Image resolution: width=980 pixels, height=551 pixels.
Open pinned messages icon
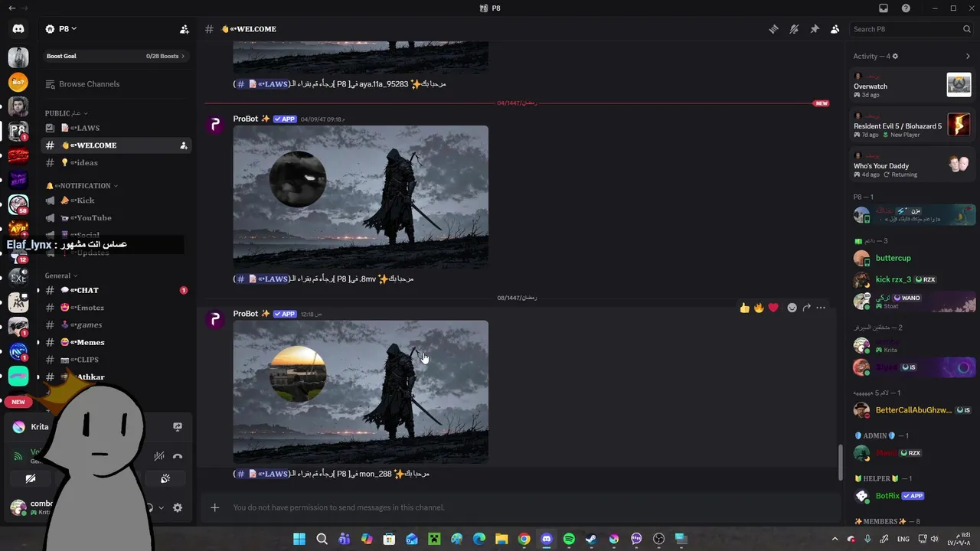tap(815, 29)
